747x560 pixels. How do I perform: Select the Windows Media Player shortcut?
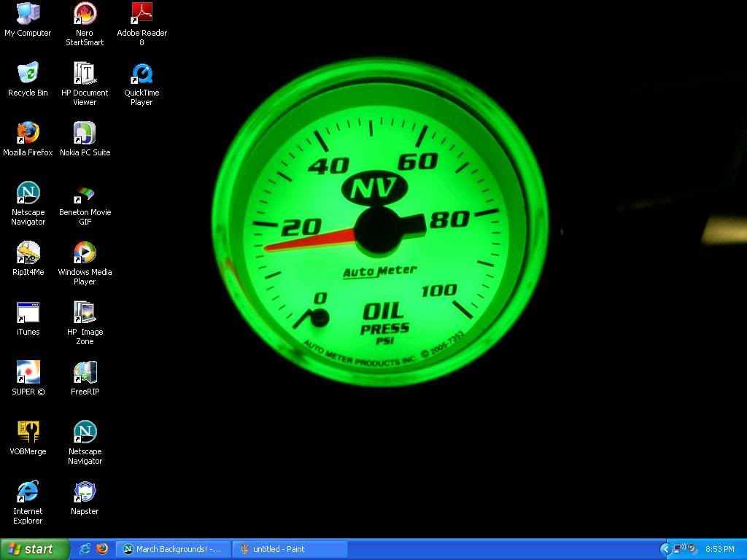tap(85, 264)
